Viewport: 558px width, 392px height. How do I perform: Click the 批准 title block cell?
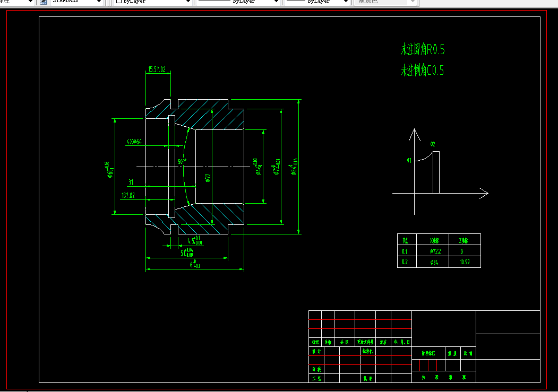click(x=367, y=379)
